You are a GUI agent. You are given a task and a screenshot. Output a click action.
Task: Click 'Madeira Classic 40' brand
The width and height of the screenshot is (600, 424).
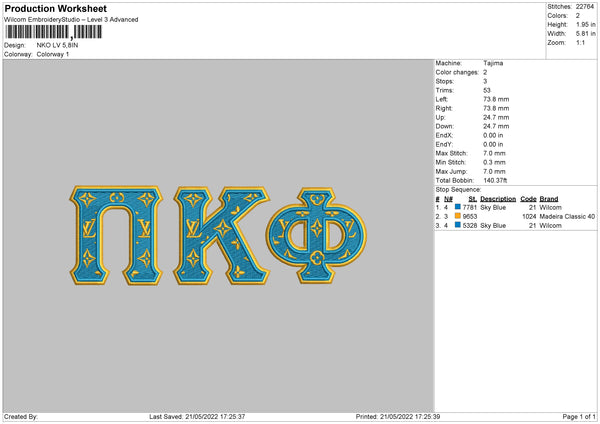pyautogui.click(x=567, y=217)
